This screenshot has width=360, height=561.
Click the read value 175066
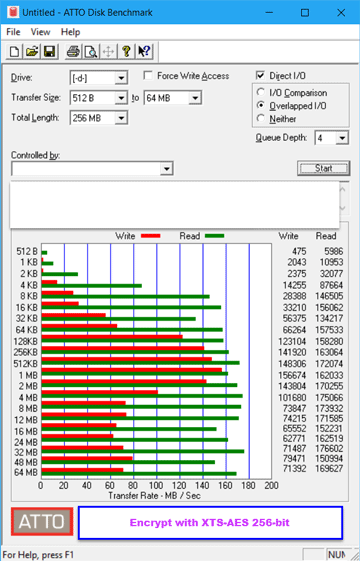329,397
